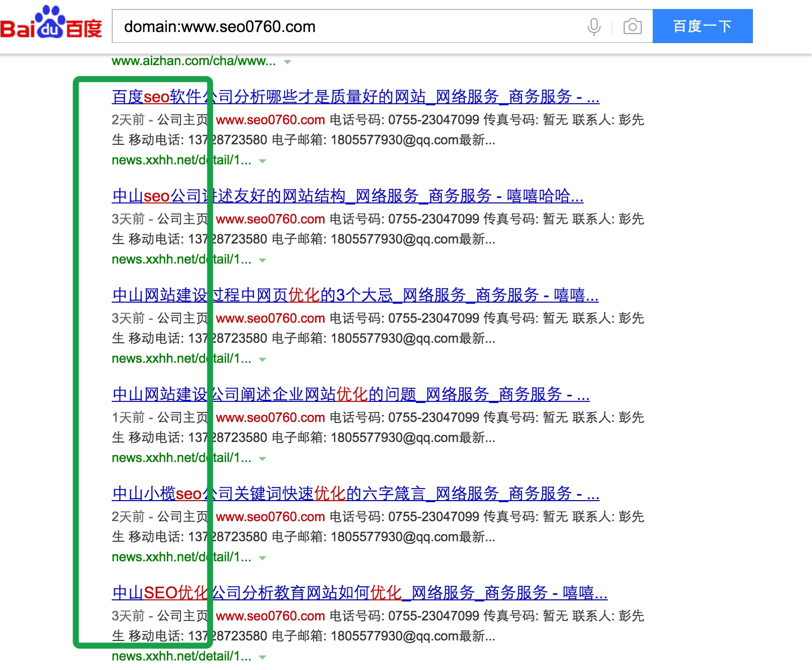Click news.xxhh.net/detail URL under 教育网站如何优化 result
812x670 pixels.
tap(182, 656)
